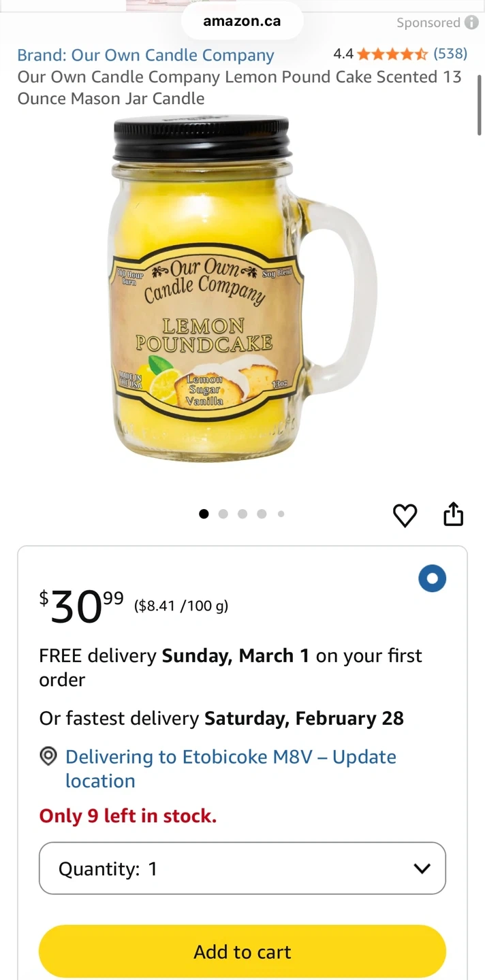Jump to last small carousel dot
This screenshot has height=980, width=485.
(x=281, y=514)
